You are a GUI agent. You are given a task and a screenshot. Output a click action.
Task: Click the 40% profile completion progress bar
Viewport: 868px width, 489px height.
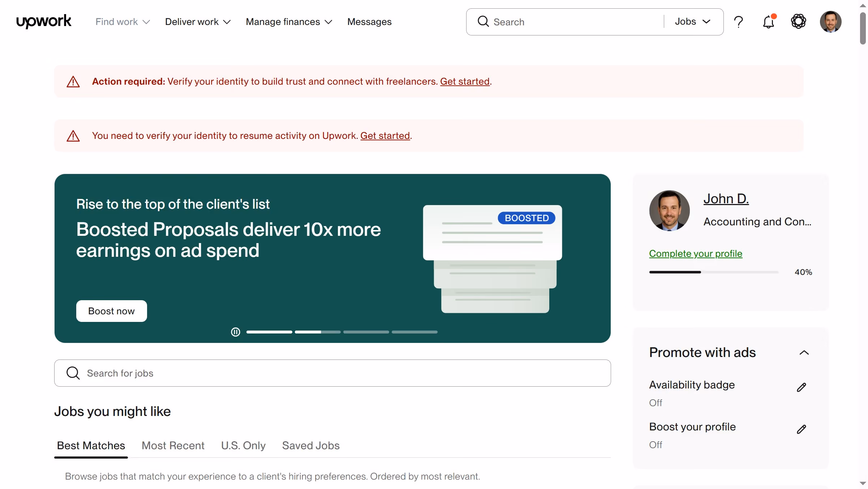[714, 272]
